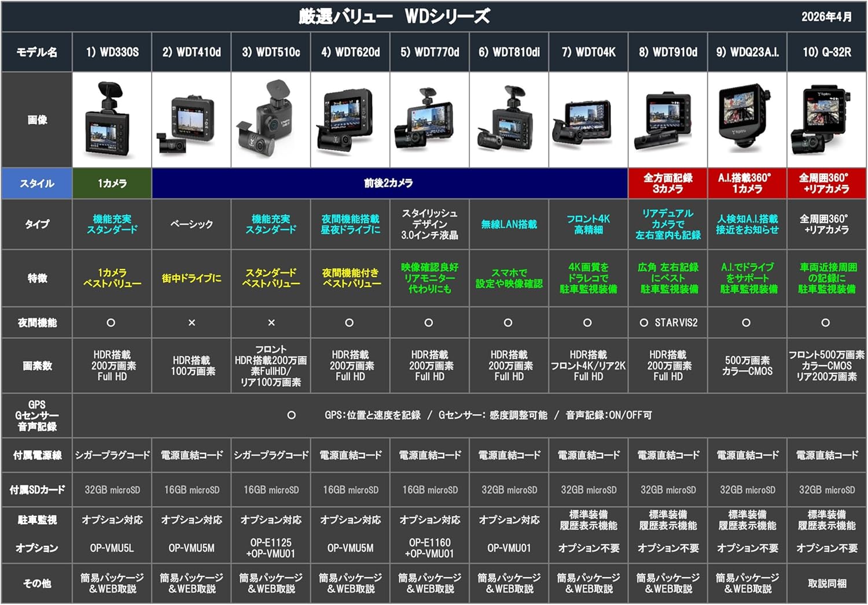This screenshot has height=605, width=868.
Task: Click Q-32R 'オプション不要' cell
Action: 827,548
